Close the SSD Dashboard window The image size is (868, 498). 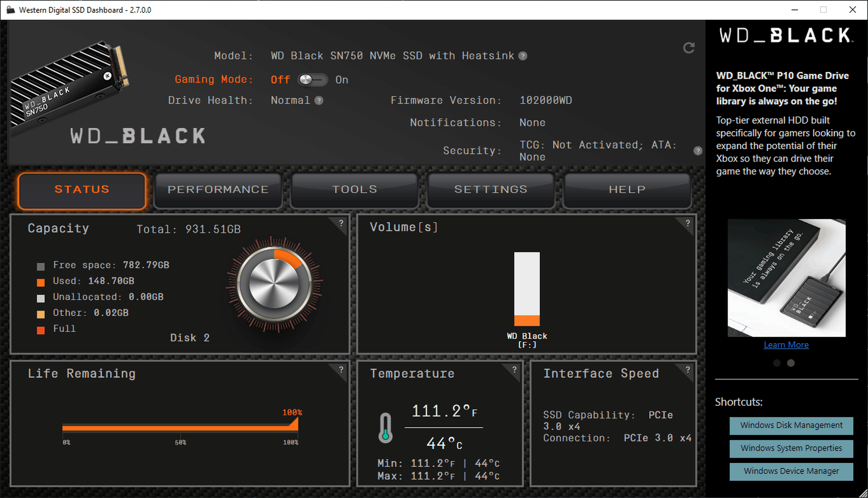(852, 10)
